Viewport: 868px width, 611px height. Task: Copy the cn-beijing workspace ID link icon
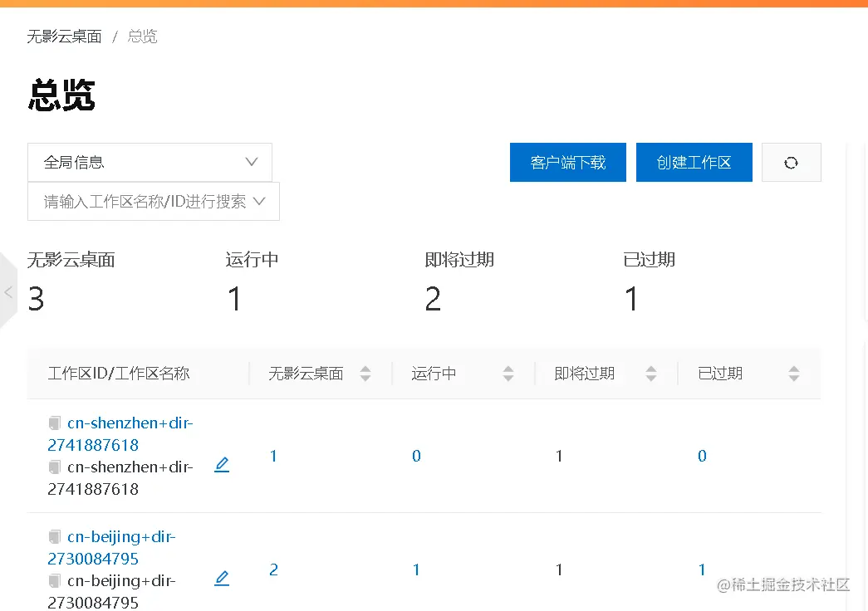click(x=54, y=537)
